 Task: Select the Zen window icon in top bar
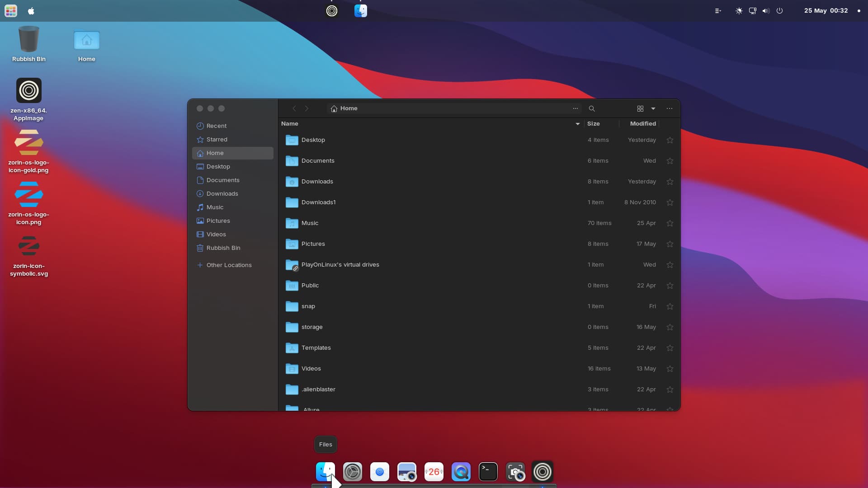pyautogui.click(x=332, y=11)
